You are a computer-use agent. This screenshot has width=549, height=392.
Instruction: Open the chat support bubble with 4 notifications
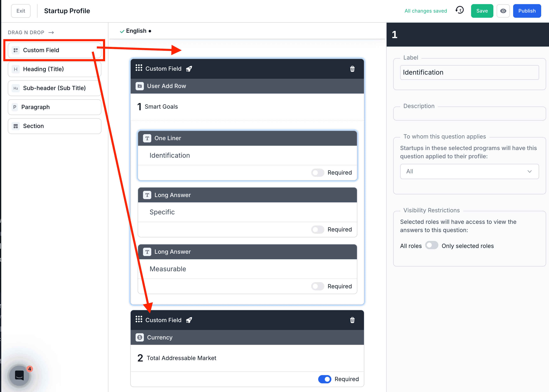[19, 375]
